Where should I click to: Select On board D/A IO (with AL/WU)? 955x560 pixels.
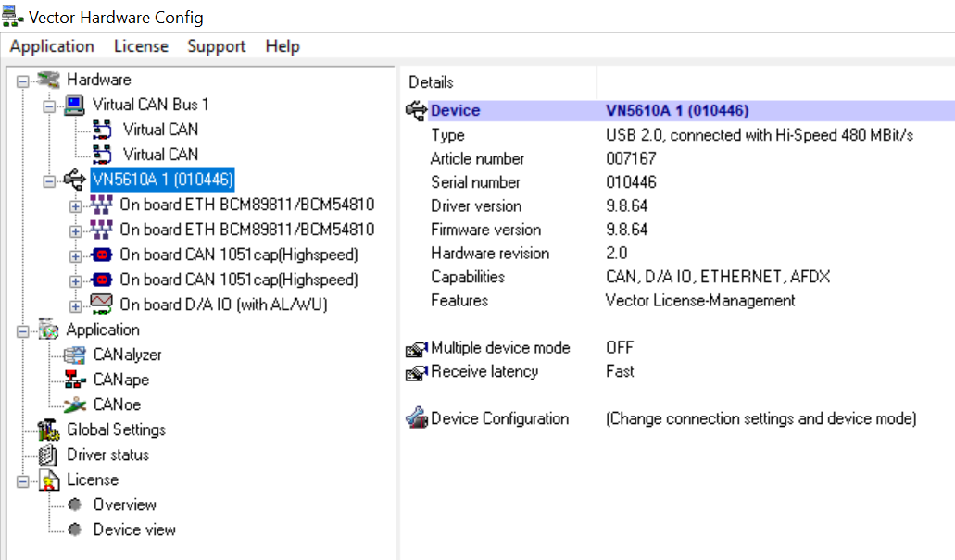tap(223, 305)
